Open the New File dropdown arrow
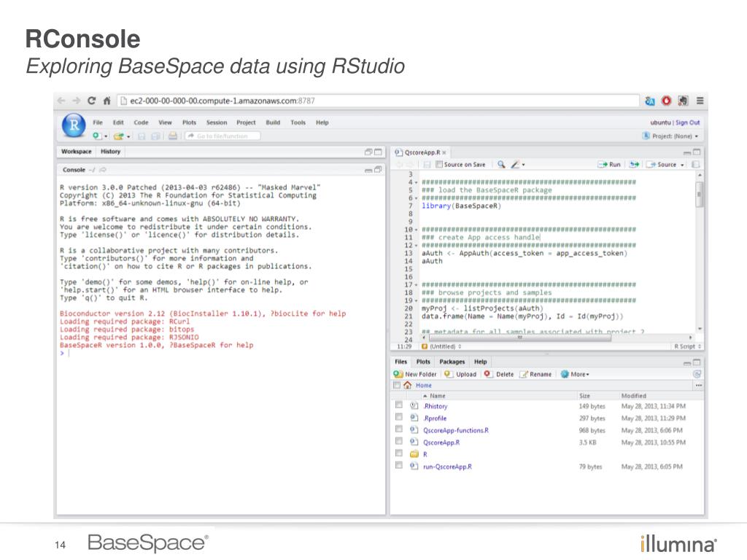The width and height of the screenshot is (747, 560). click(105, 136)
